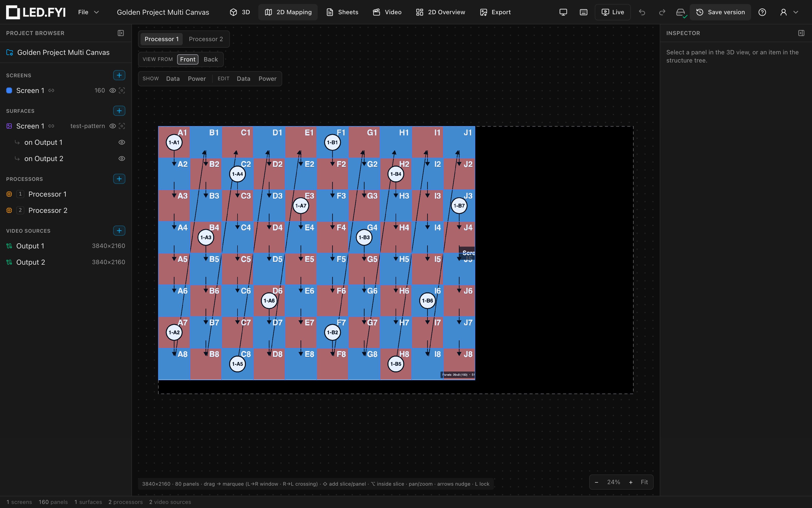Add a new video source plus icon
812x508 pixels.
click(x=119, y=231)
